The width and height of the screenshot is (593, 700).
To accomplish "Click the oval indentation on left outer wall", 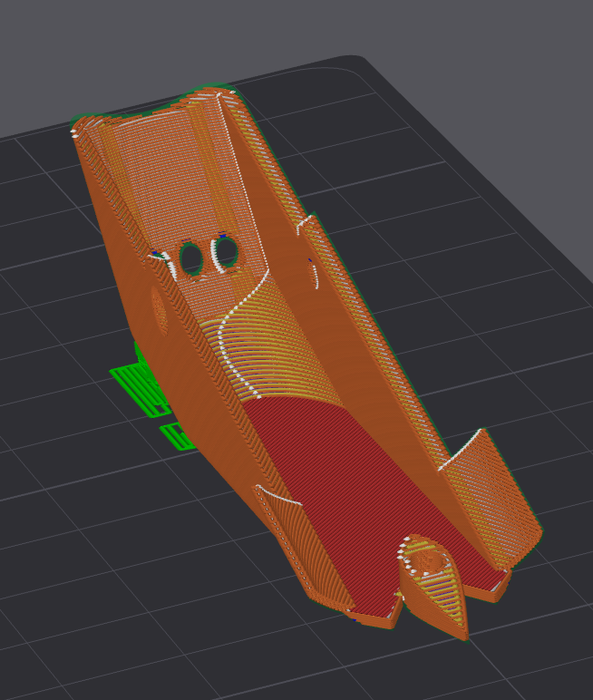I will click(x=159, y=311).
